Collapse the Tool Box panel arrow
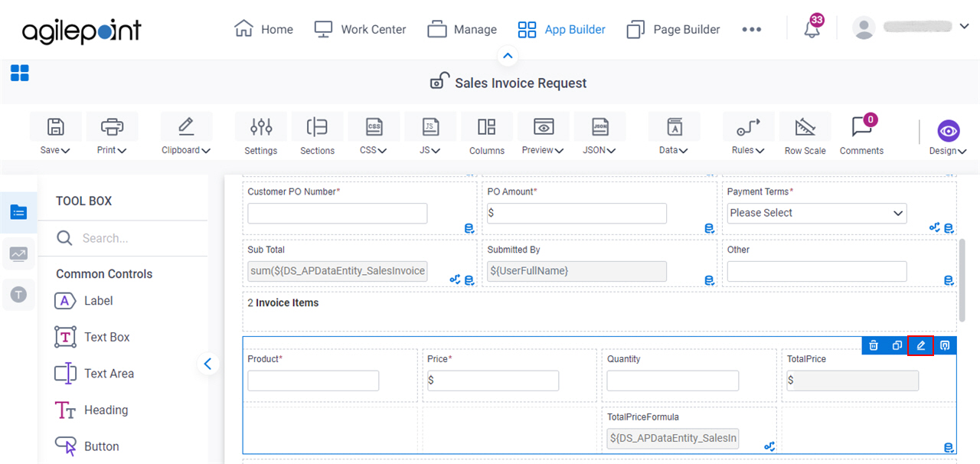The image size is (980, 464). [x=207, y=364]
